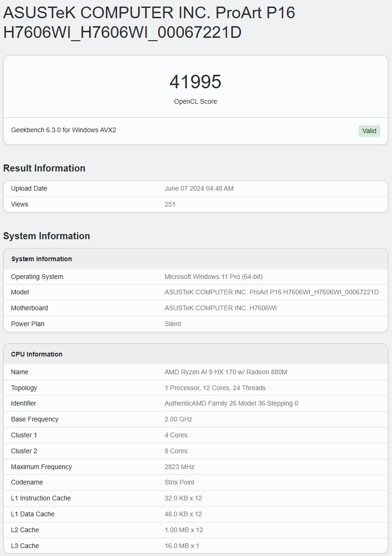Select the bold System Information table header
The width and height of the screenshot is (392, 556).
click(x=42, y=259)
